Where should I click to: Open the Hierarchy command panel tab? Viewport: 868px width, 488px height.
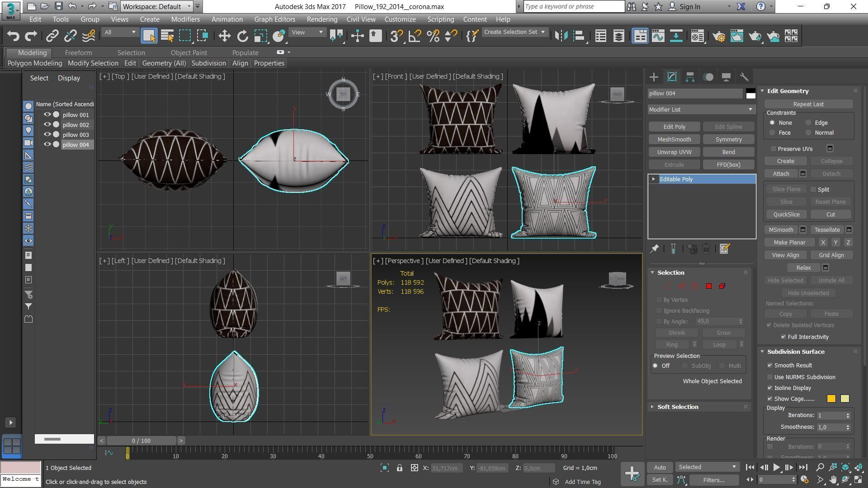[x=690, y=77]
